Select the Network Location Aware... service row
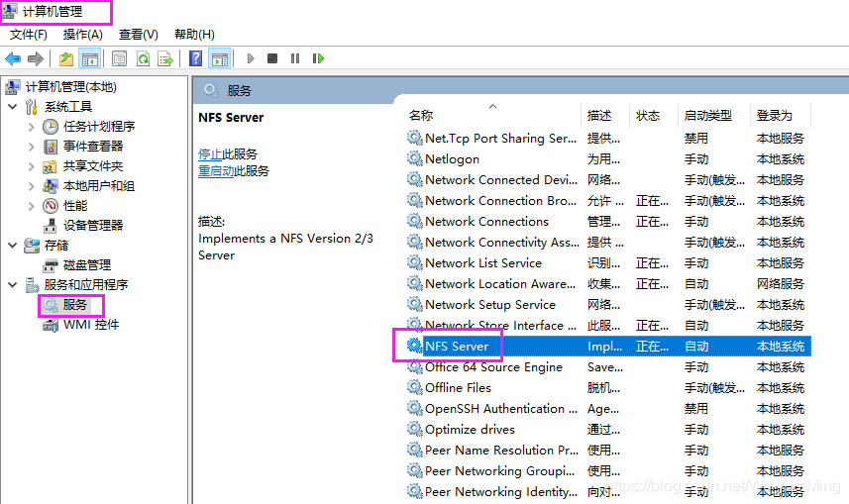 pos(608,283)
